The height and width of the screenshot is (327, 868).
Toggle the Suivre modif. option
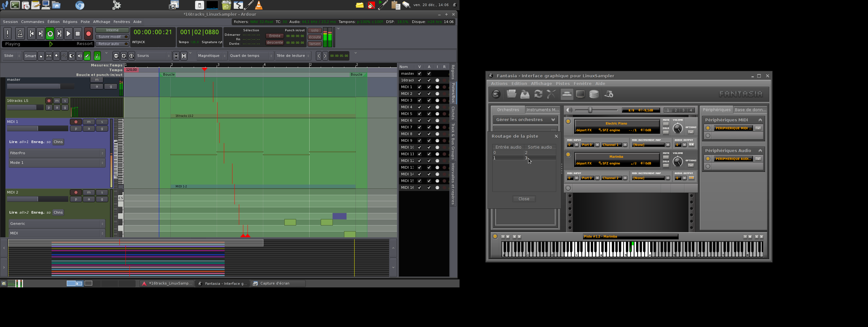click(x=112, y=37)
